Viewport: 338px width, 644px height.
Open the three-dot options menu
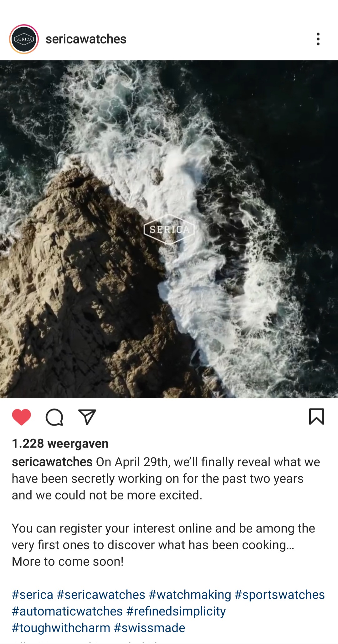click(318, 39)
